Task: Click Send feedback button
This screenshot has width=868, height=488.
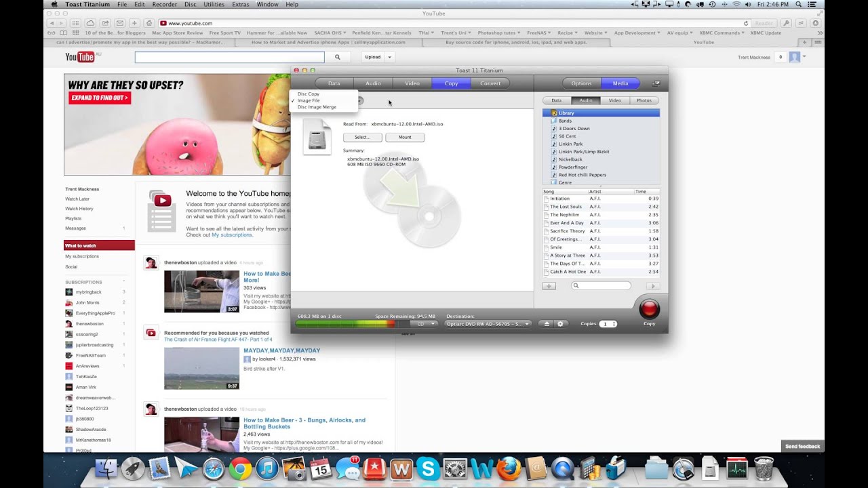Action: [802, 446]
